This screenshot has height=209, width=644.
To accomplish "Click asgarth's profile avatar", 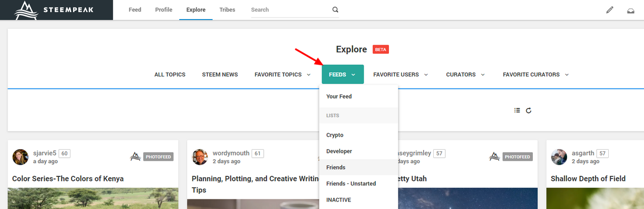I will click(x=559, y=157).
